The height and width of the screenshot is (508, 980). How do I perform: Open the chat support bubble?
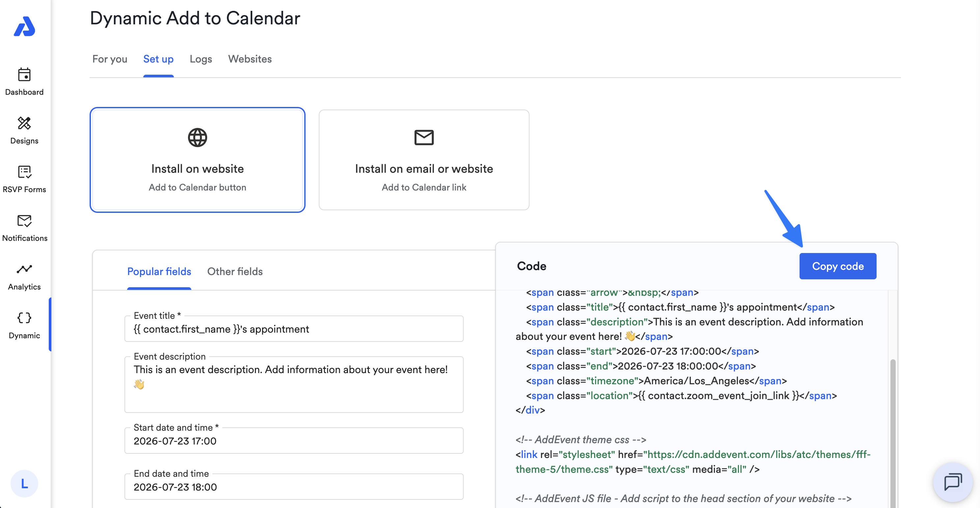pos(953,482)
